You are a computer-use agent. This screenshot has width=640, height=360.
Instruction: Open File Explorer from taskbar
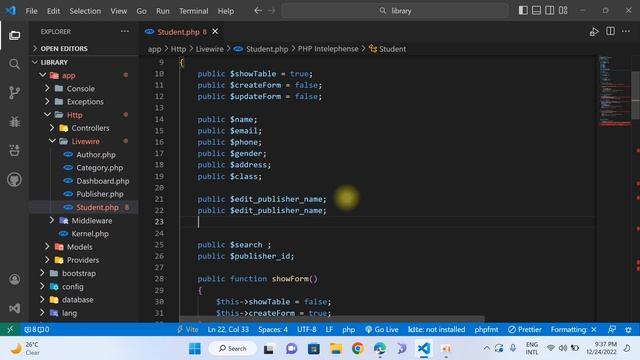(336, 349)
